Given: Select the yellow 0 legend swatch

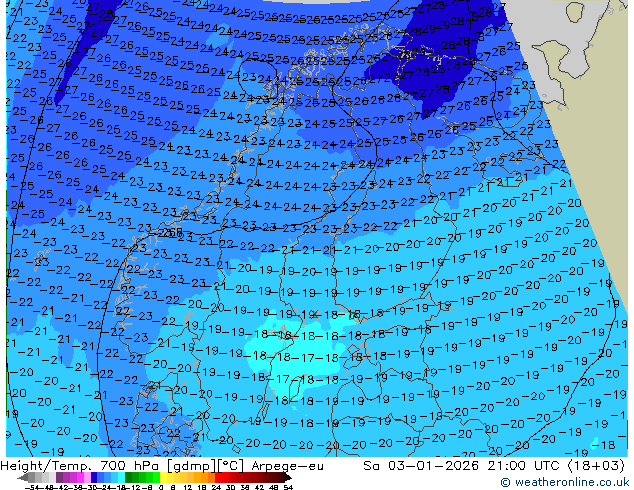Looking at the screenshot, I should 163,478.
